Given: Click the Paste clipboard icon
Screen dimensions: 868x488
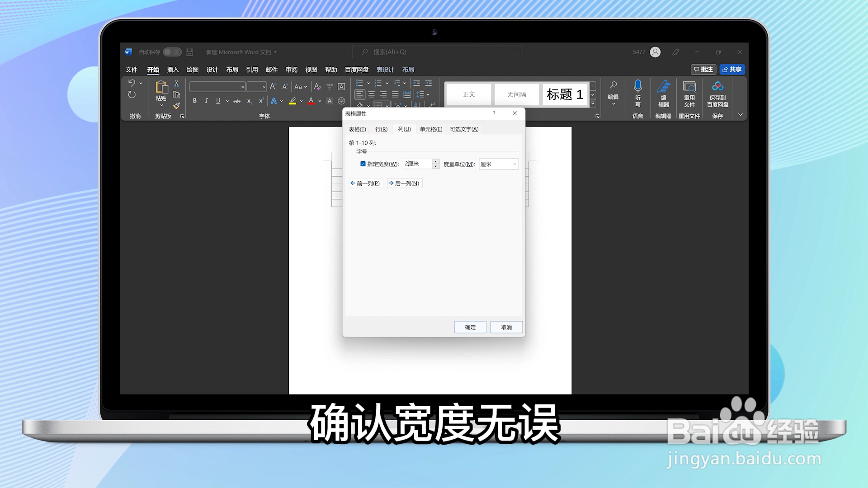Looking at the screenshot, I should click(161, 87).
